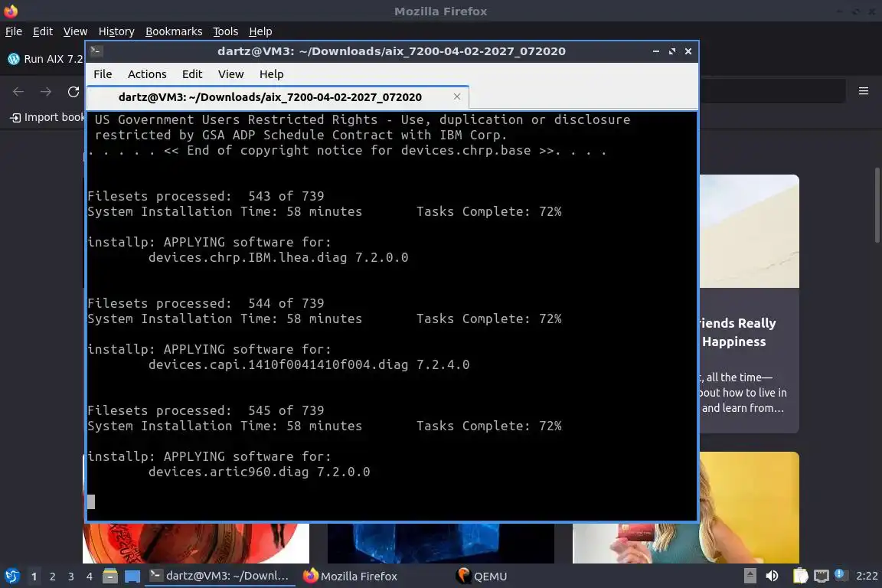Click terminal text 'Filesets processed: 543 of 739'

point(206,196)
